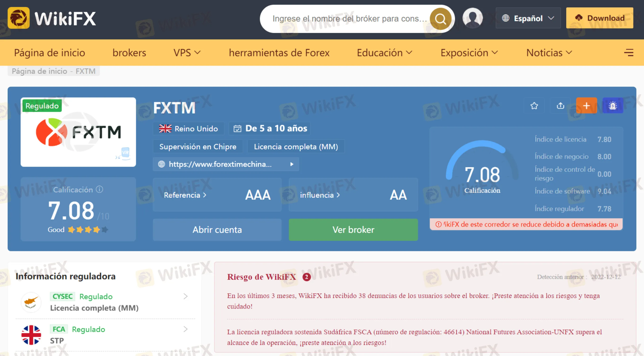Click the orange plus compare icon
This screenshot has height=356, width=644.
pos(586,106)
